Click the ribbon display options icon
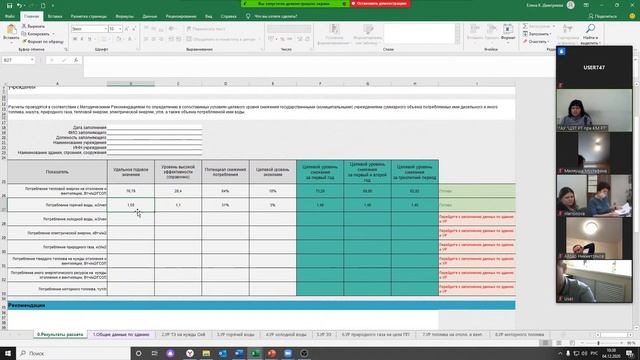Viewport: 640px width, 360px height. tap(586, 5)
